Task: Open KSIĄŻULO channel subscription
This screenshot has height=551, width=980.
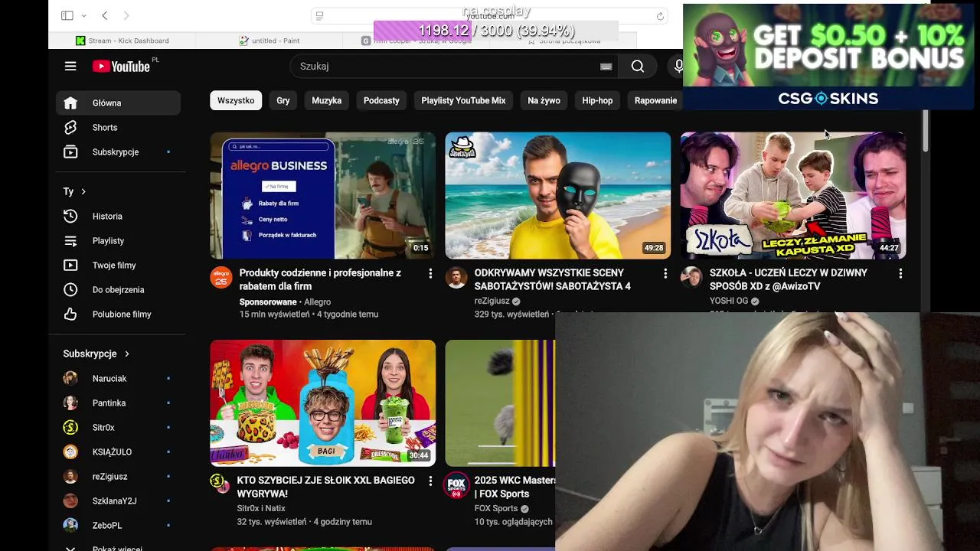Action: tap(118, 452)
